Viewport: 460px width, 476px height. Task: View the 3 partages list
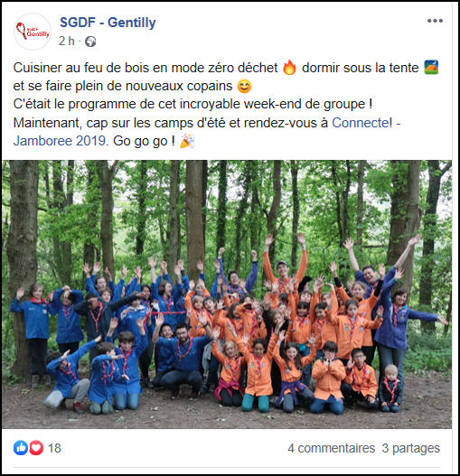(x=411, y=448)
